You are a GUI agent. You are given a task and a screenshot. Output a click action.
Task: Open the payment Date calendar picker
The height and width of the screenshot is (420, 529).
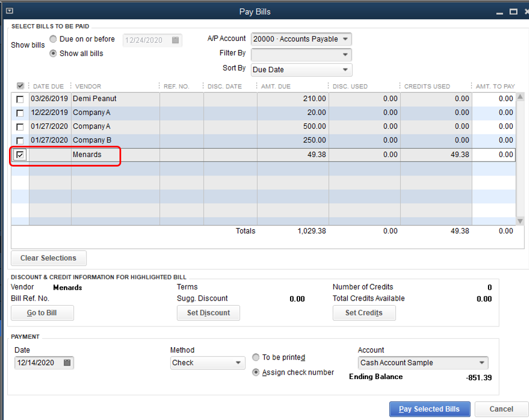pos(67,363)
